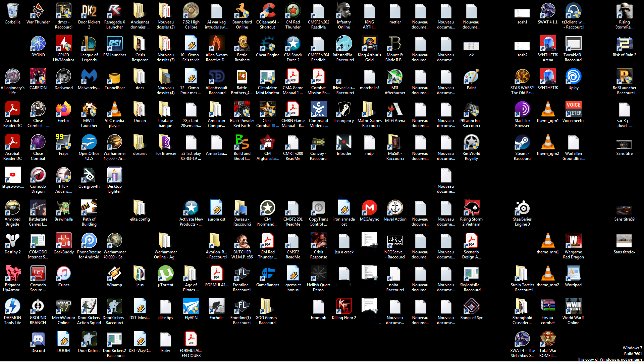
Task: Select the BYOND desktop icon
Action: tap(38, 46)
